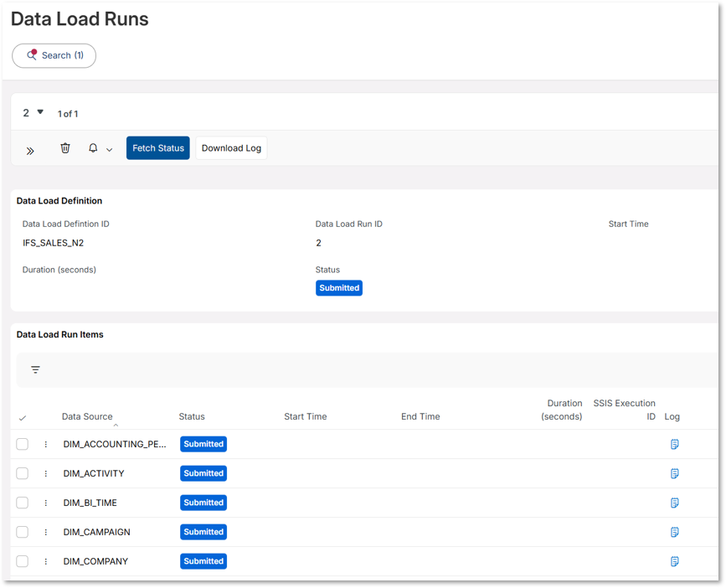The width and height of the screenshot is (726, 588).
Task: Sort by Duration (seconds) column header
Action: coord(562,410)
